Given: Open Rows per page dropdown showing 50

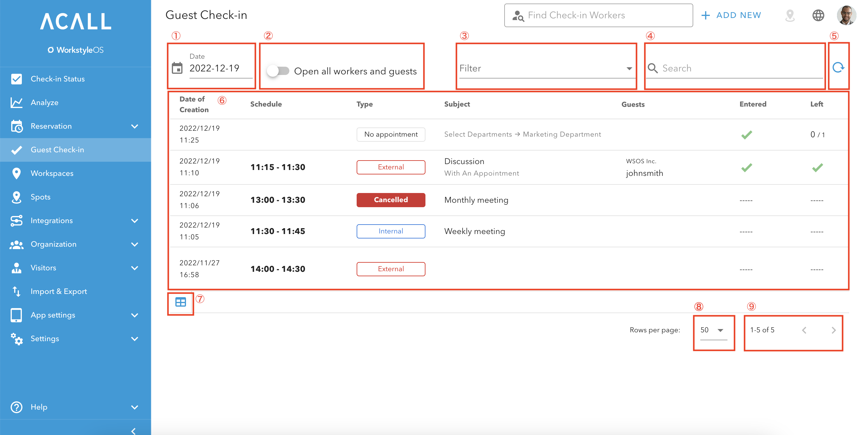Looking at the screenshot, I should tap(713, 330).
